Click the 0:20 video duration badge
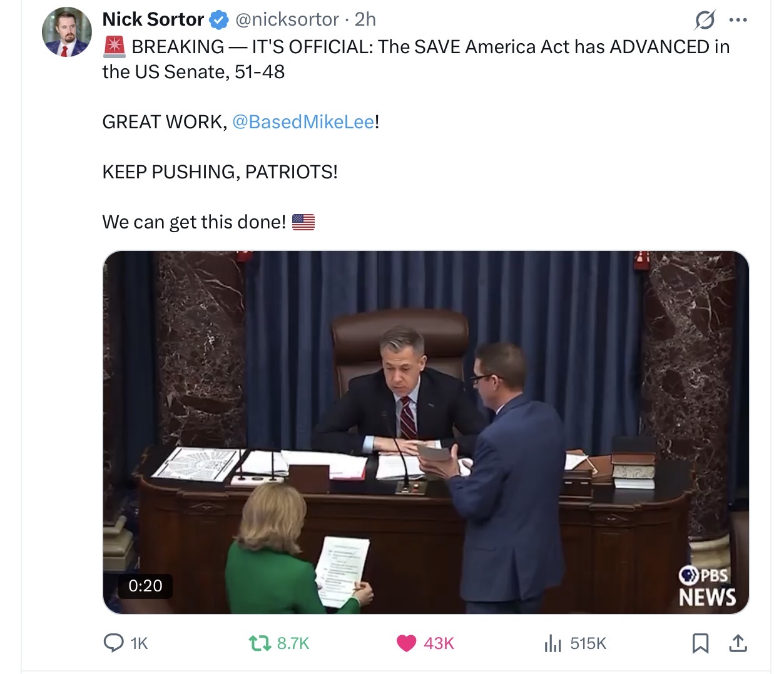 tap(145, 586)
